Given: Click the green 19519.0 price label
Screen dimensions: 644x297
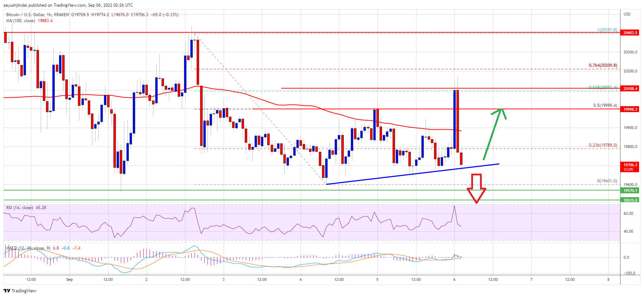Looking at the screenshot, I should tap(630, 200).
